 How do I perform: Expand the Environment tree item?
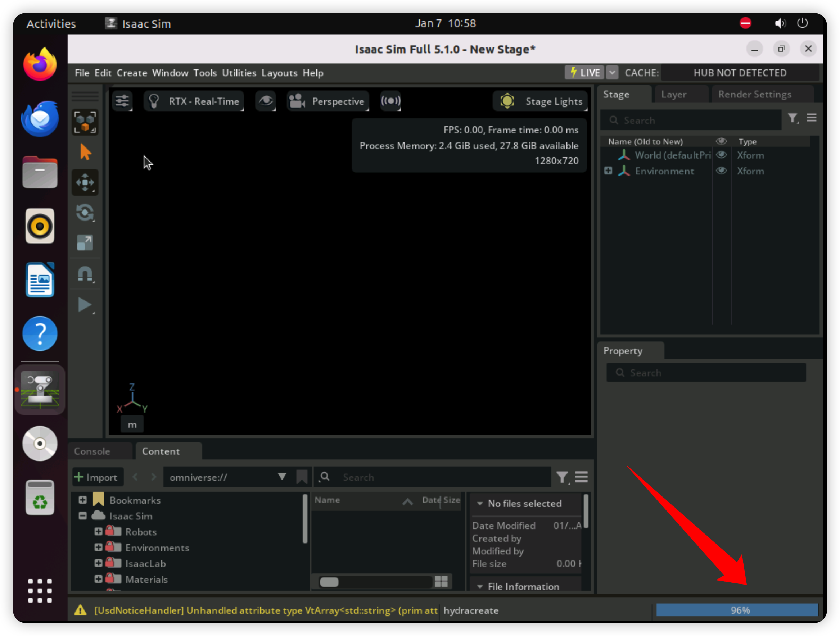click(x=608, y=171)
